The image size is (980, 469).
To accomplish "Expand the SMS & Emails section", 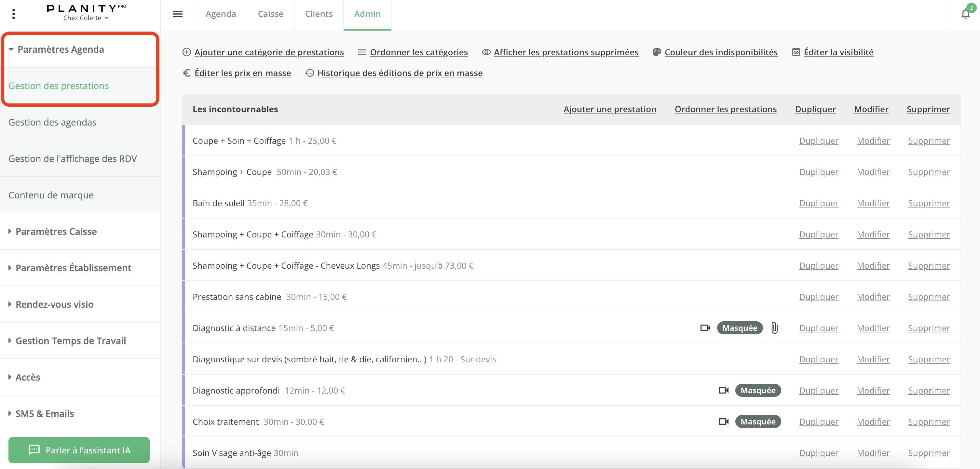I will pyautogui.click(x=45, y=413).
